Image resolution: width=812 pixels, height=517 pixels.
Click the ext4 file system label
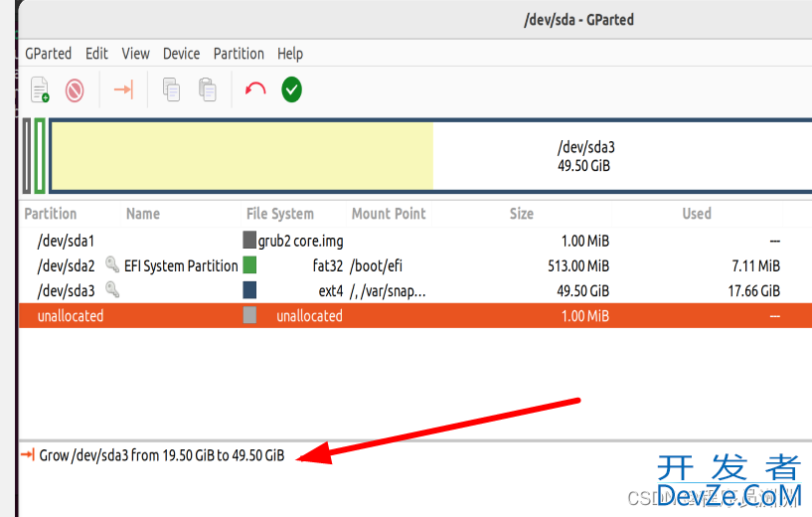(x=331, y=291)
